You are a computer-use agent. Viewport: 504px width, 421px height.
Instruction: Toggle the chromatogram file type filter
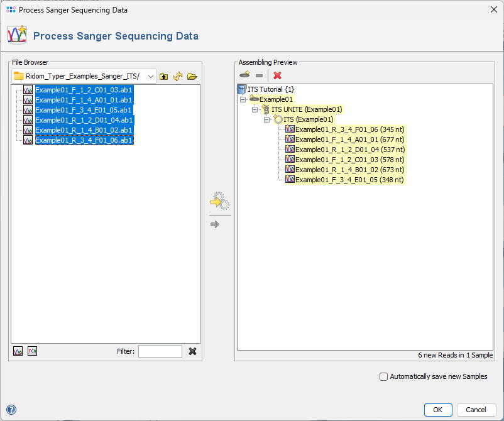[17, 351]
